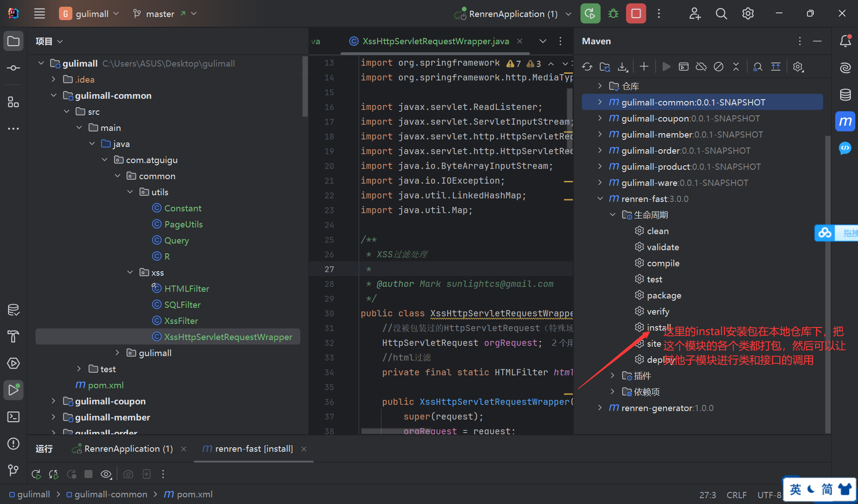Toggle skip tests mode in Maven toolbar
858x504 pixels.
(719, 67)
